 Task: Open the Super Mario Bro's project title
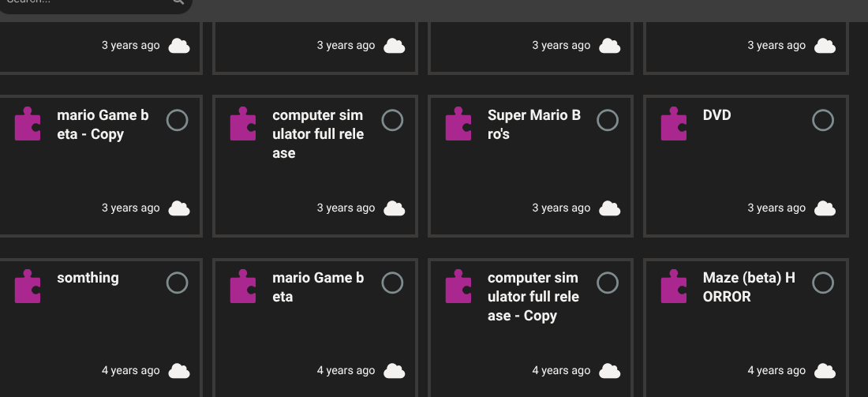click(x=534, y=125)
